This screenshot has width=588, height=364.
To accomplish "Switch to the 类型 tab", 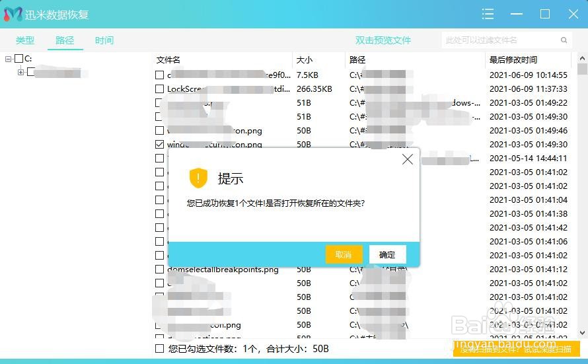I will (25, 40).
